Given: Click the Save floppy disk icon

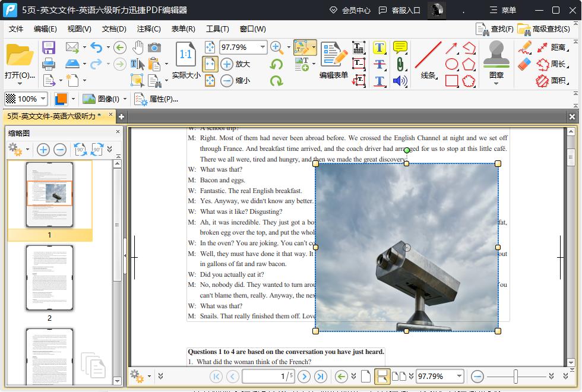Looking at the screenshot, I should [49, 48].
